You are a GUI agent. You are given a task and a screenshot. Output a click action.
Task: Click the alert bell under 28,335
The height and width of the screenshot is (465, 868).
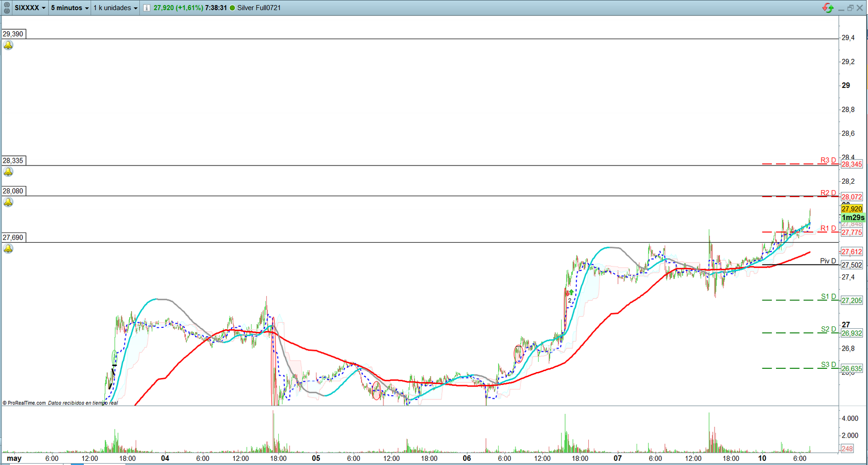click(8, 172)
